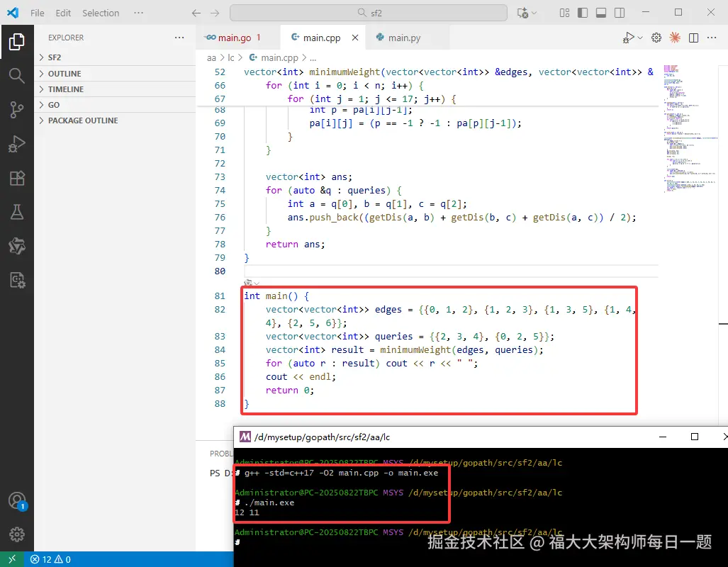Click the orange starburst icon in editor toolbar

pyautogui.click(x=675, y=38)
